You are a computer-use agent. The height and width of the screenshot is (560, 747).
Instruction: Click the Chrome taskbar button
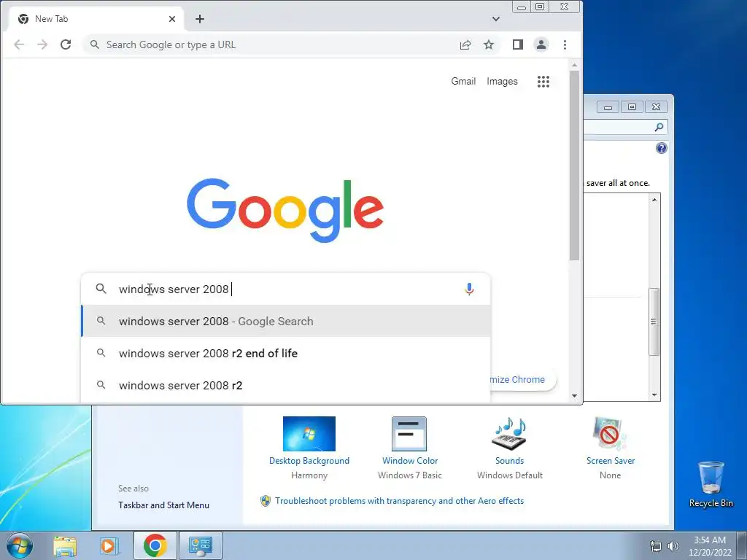pyautogui.click(x=155, y=545)
